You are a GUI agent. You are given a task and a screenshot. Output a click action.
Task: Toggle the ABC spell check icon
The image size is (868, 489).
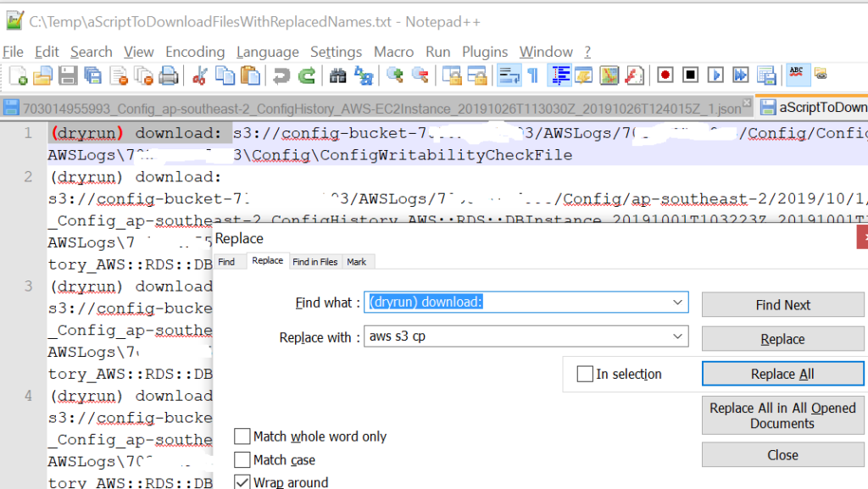[797, 75]
